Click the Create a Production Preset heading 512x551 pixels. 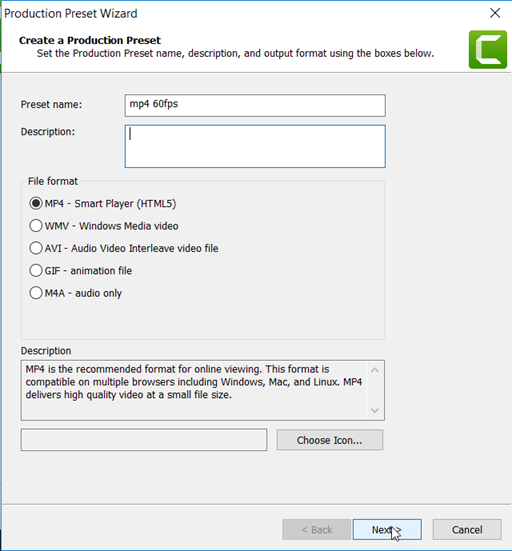(x=90, y=40)
